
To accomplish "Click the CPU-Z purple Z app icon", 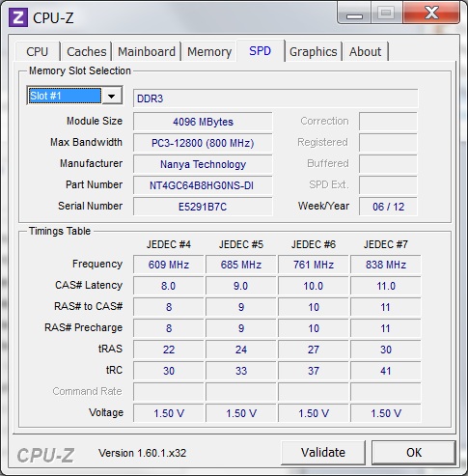I will tap(18, 17).
